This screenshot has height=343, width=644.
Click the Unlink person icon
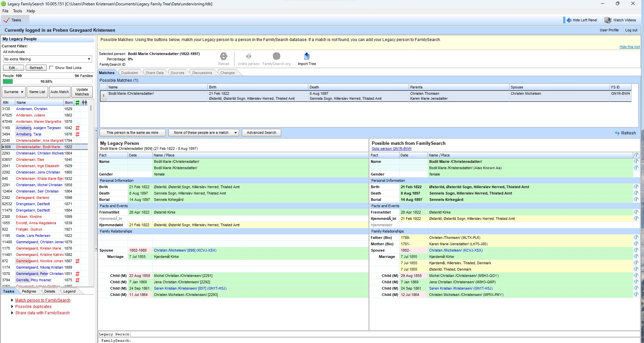click(x=249, y=56)
